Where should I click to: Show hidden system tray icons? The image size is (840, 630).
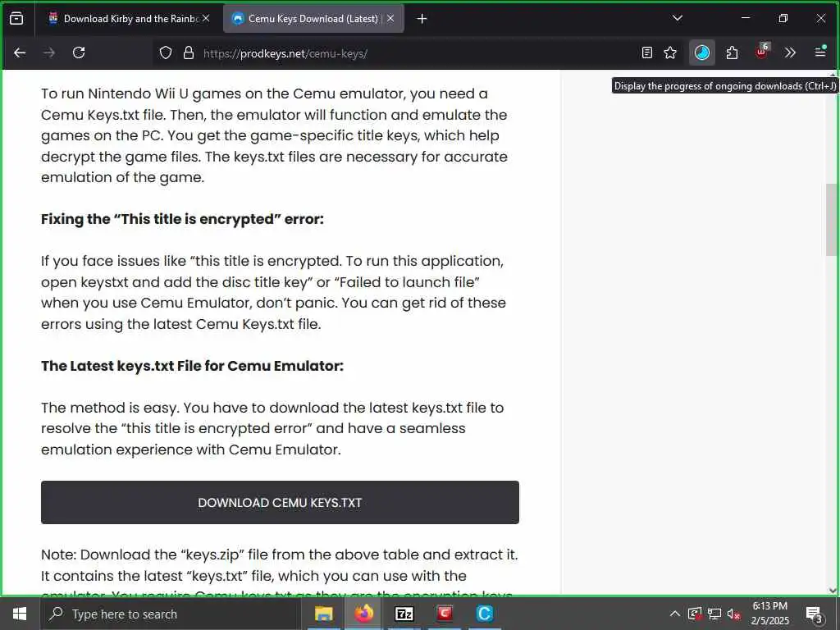[675, 614]
